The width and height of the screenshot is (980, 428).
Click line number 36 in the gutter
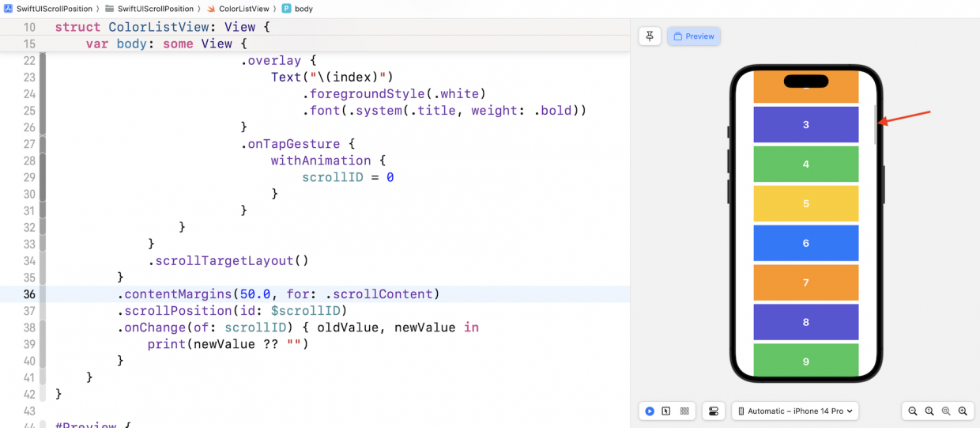(x=29, y=294)
